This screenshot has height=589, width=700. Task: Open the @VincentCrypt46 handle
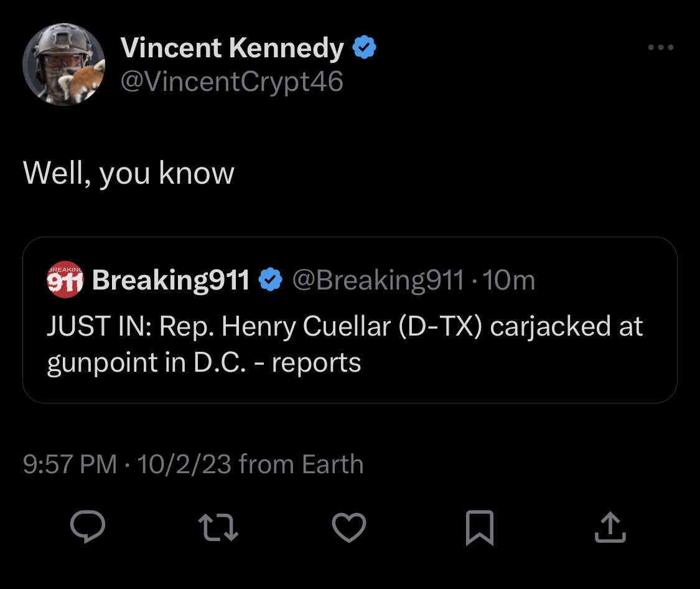click(231, 82)
